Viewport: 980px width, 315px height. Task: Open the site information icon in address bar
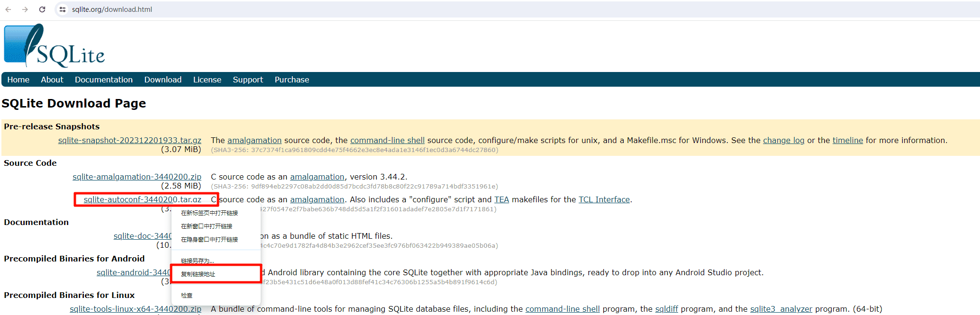[x=63, y=9]
